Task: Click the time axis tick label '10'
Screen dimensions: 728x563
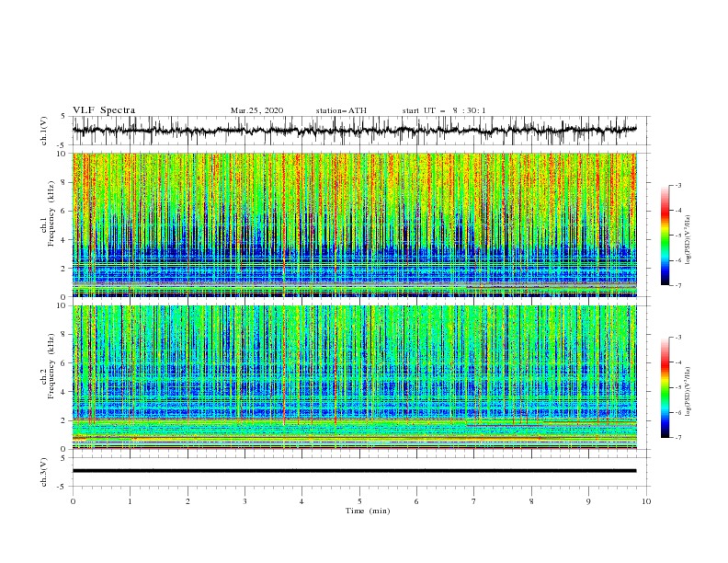Action: (646, 501)
